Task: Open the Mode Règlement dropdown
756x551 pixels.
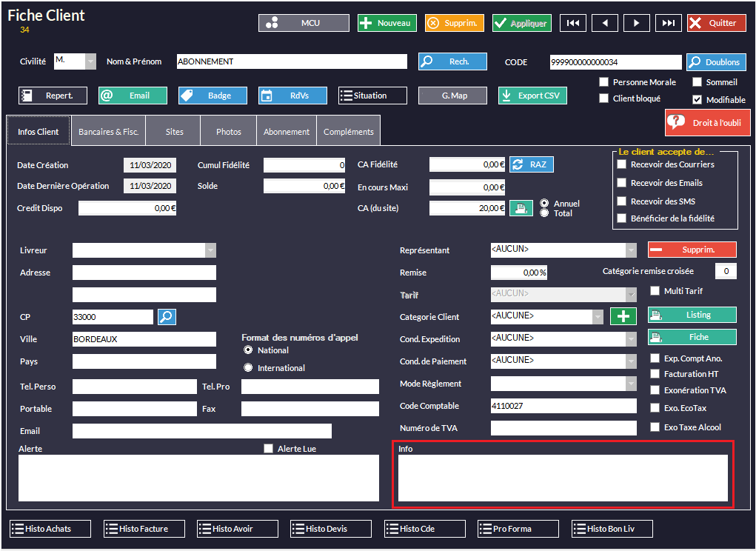Action: [x=631, y=384]
